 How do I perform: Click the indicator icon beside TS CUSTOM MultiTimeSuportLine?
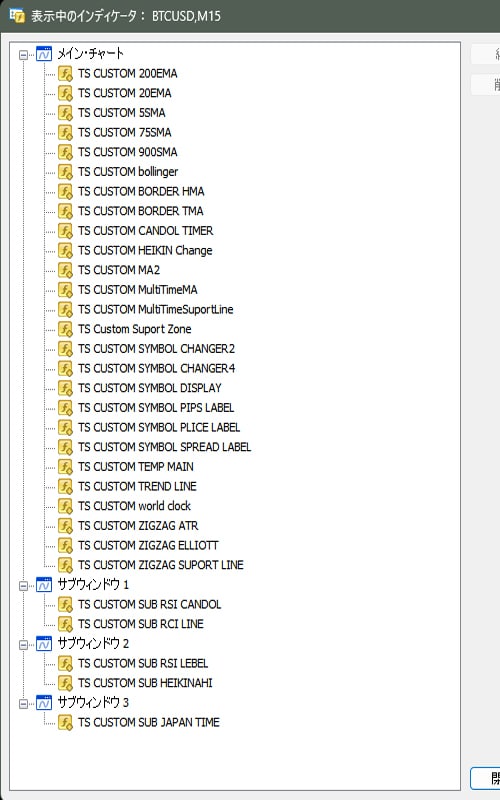(65, 310)
